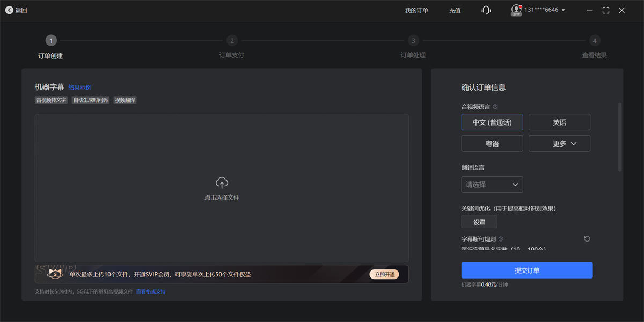Click the back arrow icon
This screenshot has height=322, width=644.
(9, 10)
